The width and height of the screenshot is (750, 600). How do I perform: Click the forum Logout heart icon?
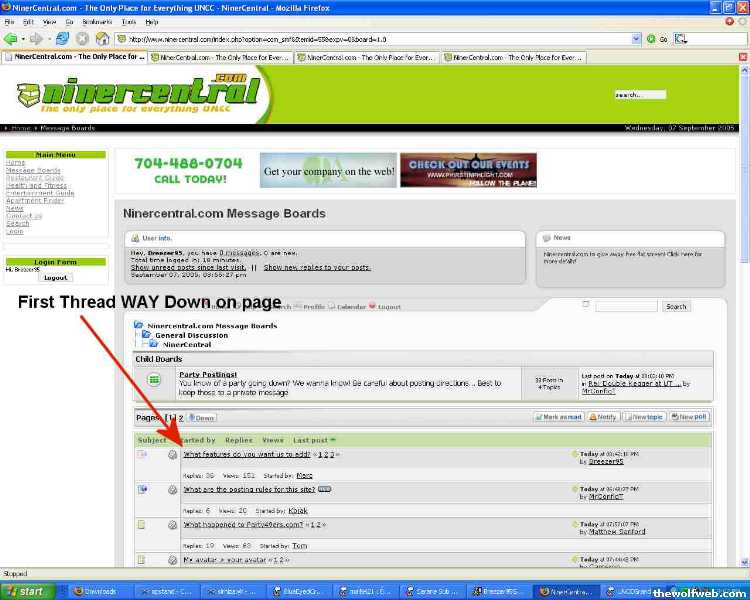pos(372,306)
